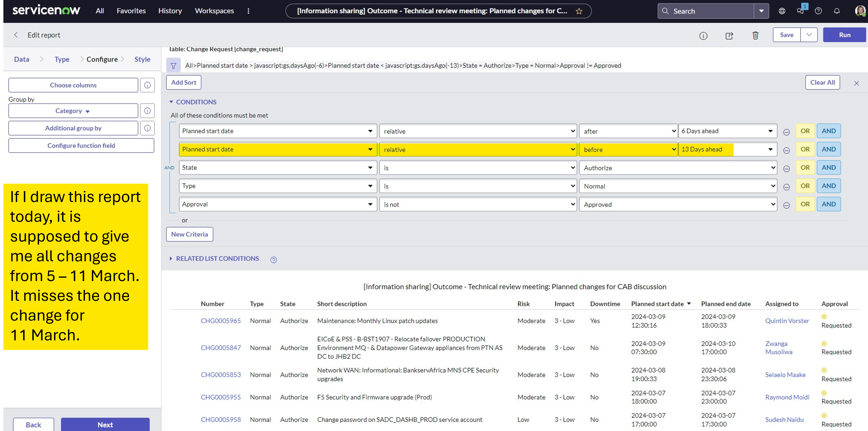This screenshot has width=868, height=431.
Task: Open help for Related List Conditions
Action: click(274, 260)
